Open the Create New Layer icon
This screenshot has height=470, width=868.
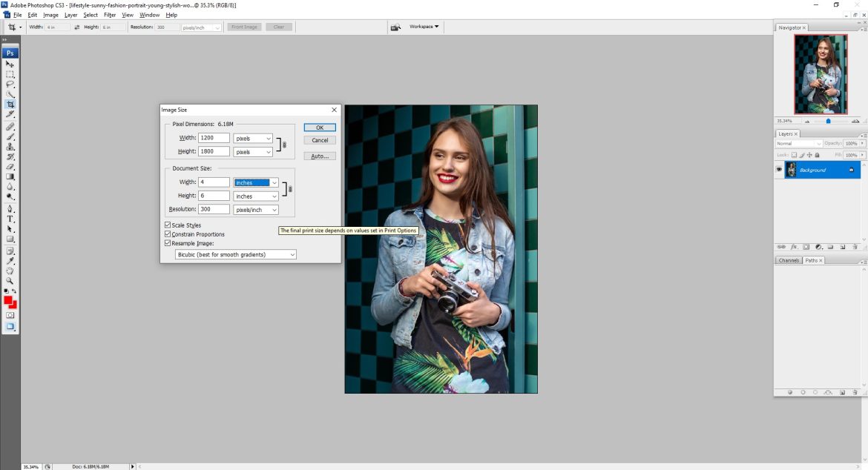click(843, 248)
